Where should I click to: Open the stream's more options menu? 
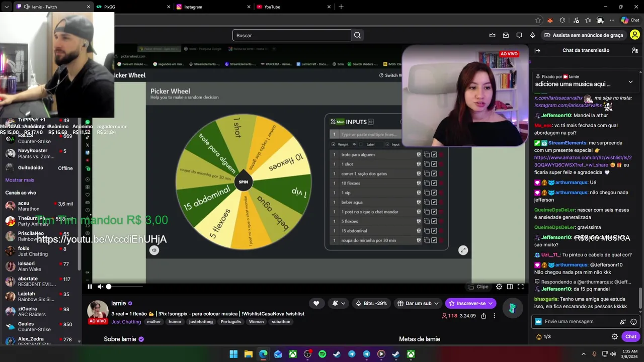[494, 316]
